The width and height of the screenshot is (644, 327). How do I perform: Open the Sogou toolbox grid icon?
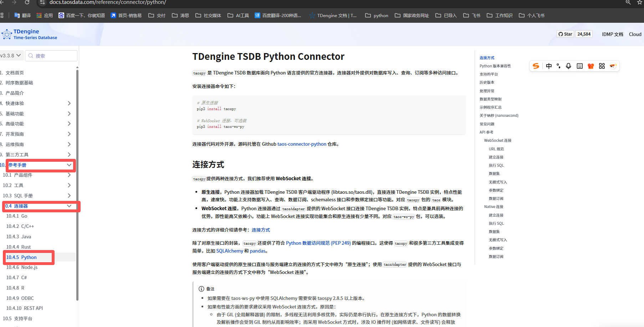pos(602,66)
